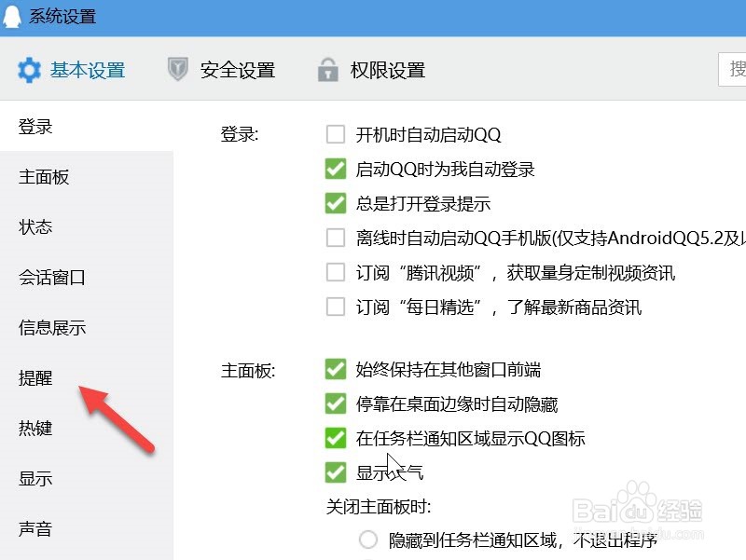Image resolution: width=746 pixels, height=560 pixels.
Task: Uncheck 始终保持在其他窗口前端
Action: coord(336,369)
